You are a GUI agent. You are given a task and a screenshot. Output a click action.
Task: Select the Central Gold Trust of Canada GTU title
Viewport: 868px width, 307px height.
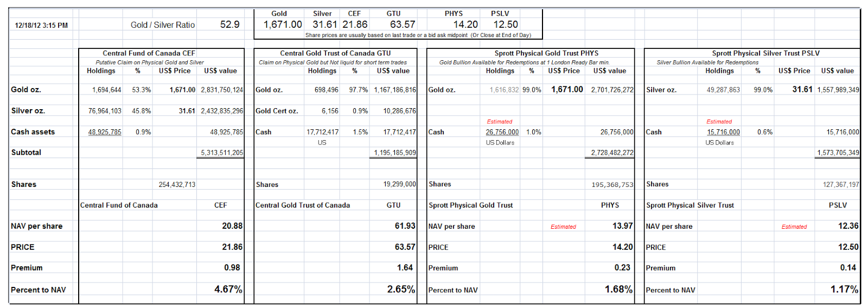click(335, 53)
